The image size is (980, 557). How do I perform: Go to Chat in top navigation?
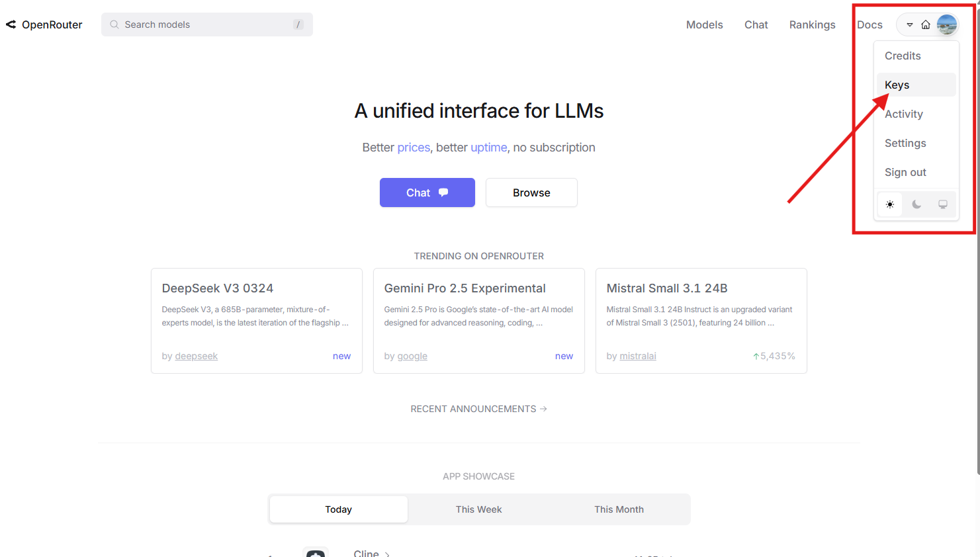(756, 24)
